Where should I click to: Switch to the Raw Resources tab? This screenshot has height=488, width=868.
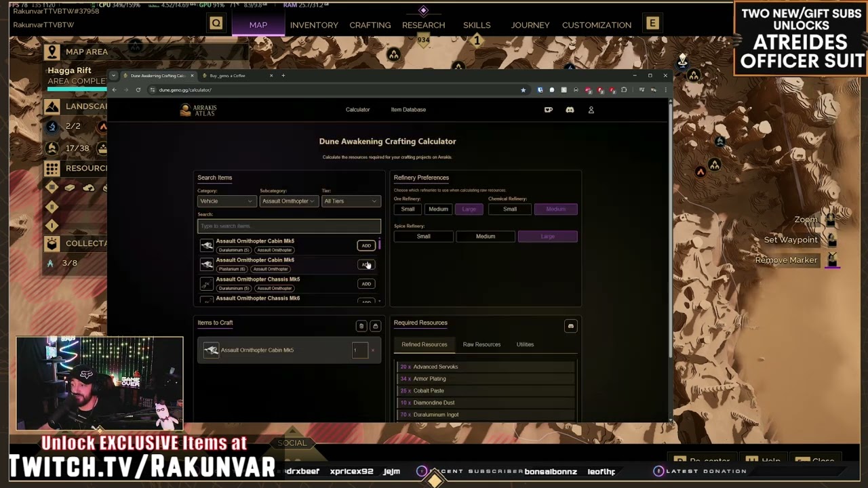coord(481,344)
